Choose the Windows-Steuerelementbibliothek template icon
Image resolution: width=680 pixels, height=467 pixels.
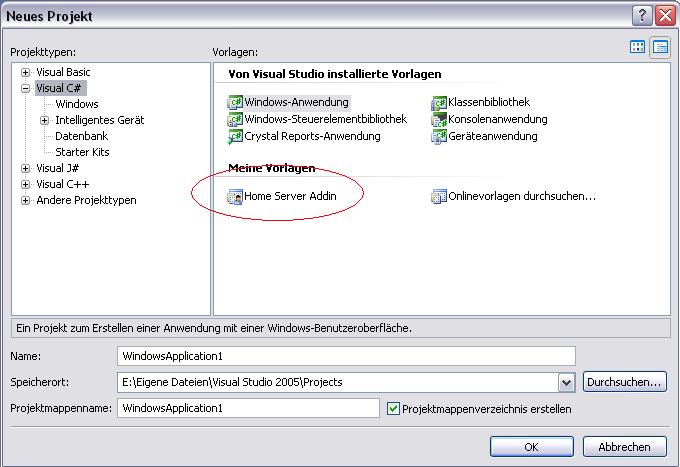(x=236, y=119)
